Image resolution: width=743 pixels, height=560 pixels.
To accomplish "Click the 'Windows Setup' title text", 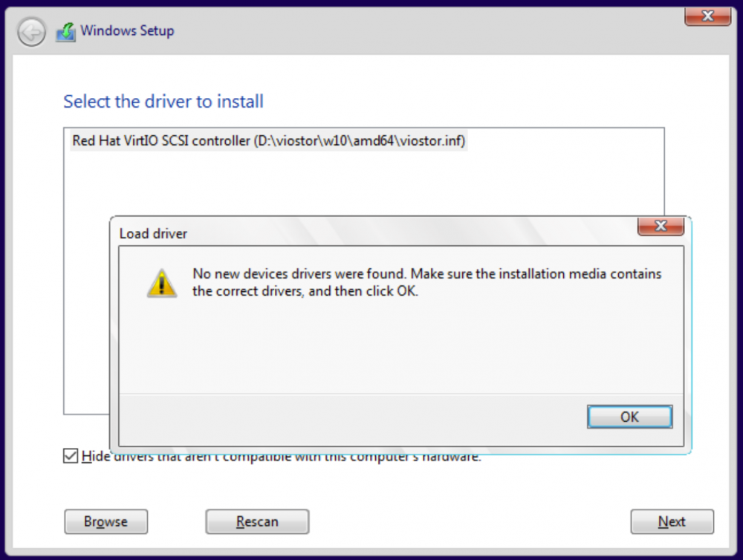I will pyautogui.click(x=127, y=30).
